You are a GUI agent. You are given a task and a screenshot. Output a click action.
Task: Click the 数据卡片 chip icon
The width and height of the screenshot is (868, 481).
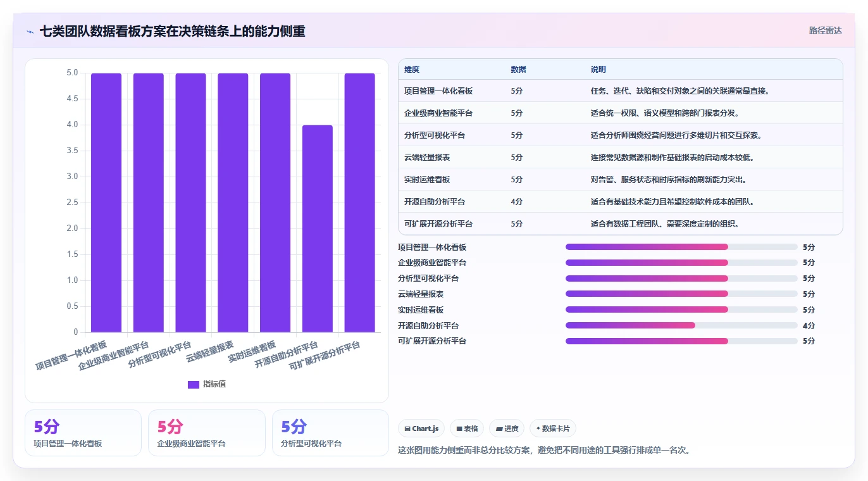[x=538, y=429]
